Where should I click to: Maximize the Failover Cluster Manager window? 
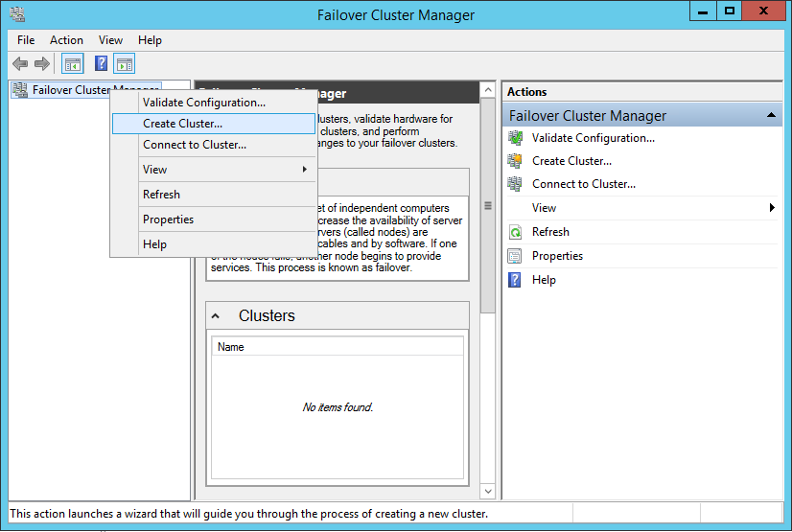(x=730, y=12)
